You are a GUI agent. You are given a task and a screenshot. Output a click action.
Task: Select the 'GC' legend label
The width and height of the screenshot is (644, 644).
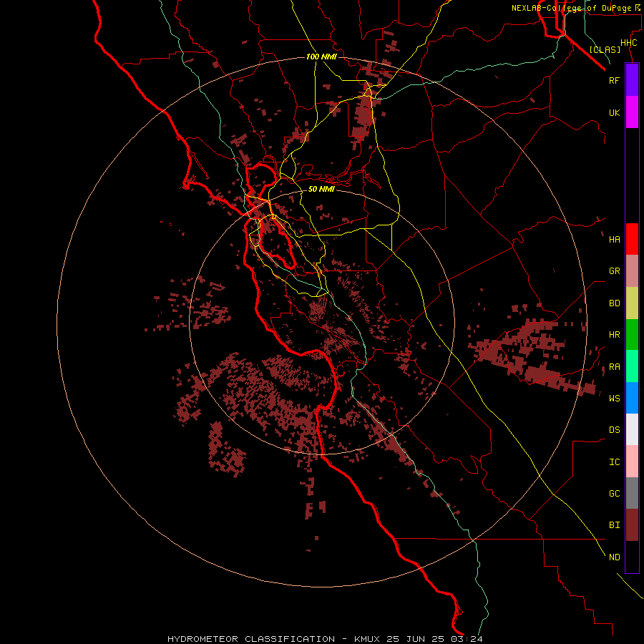pos(614,494)
